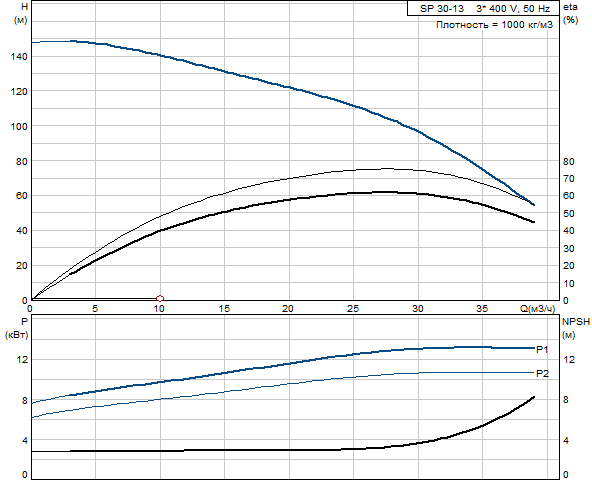Screen dimensions: 592x480
Task: Click the Q(м3/ч) flow axis label
Action: (538, 309)
